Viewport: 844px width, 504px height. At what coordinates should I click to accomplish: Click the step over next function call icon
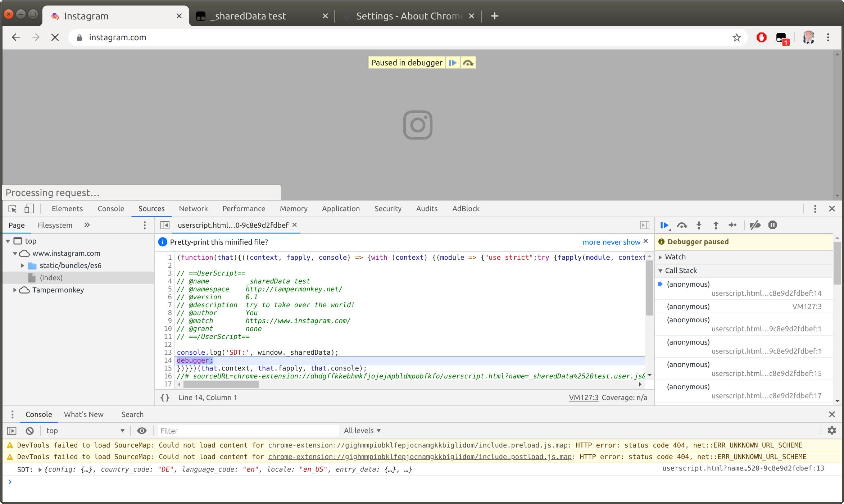682,225
